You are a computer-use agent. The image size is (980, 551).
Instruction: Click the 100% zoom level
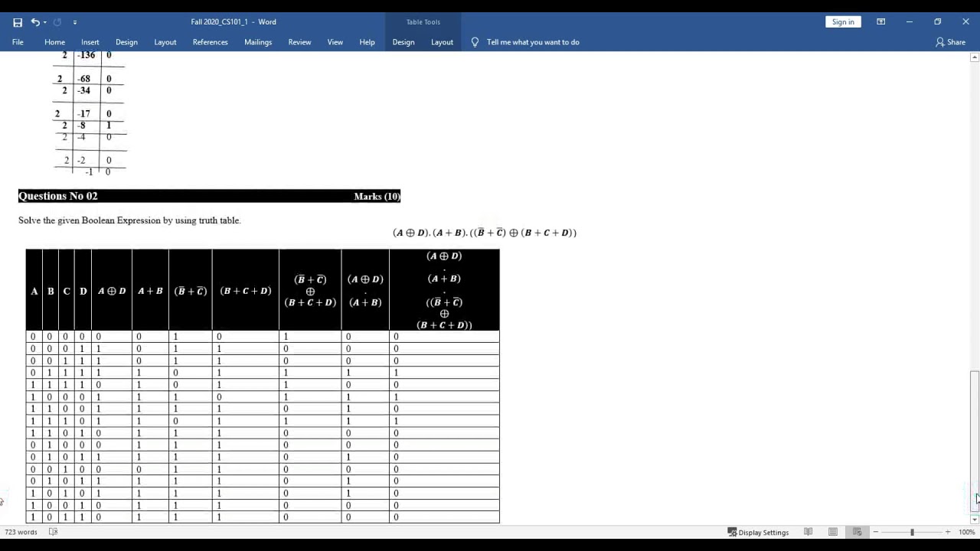(966, 532)
